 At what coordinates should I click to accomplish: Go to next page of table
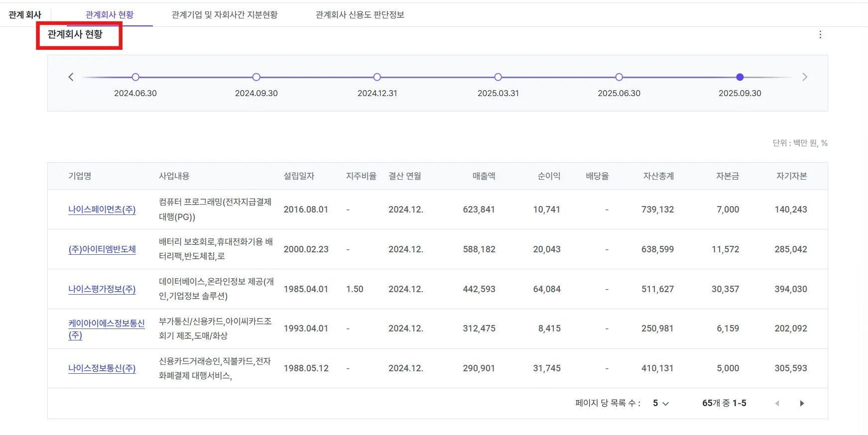click(802, 403)
